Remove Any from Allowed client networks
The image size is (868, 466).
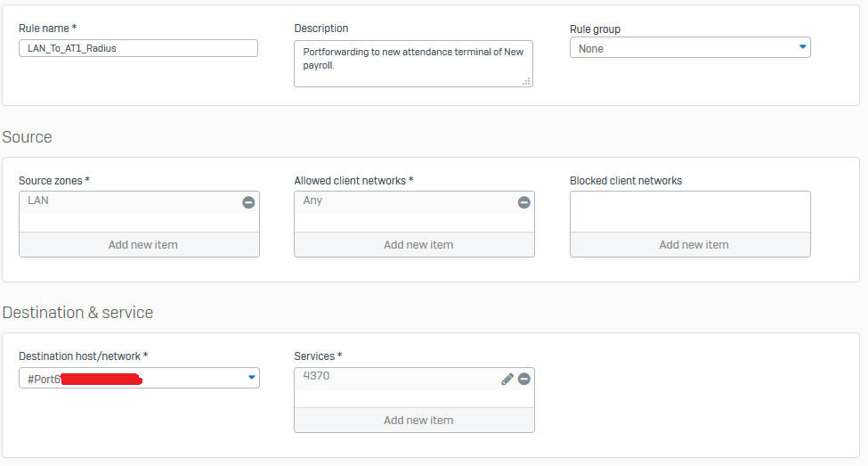523,202
